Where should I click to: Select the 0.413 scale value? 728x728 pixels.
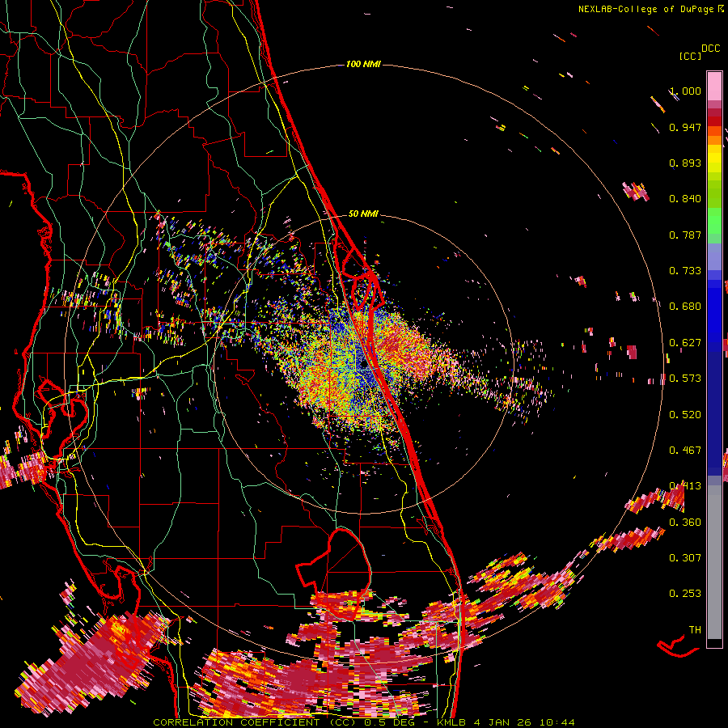[x=685, y=486]
